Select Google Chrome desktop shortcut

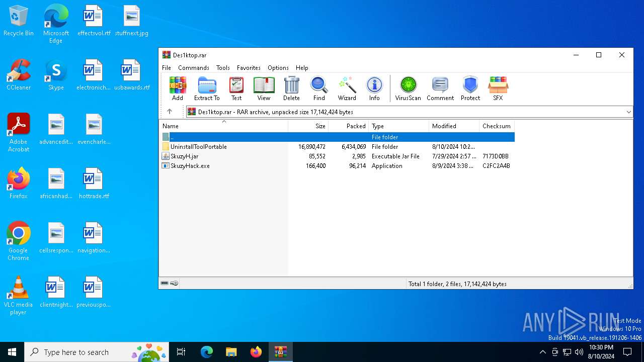pos(19,241)
